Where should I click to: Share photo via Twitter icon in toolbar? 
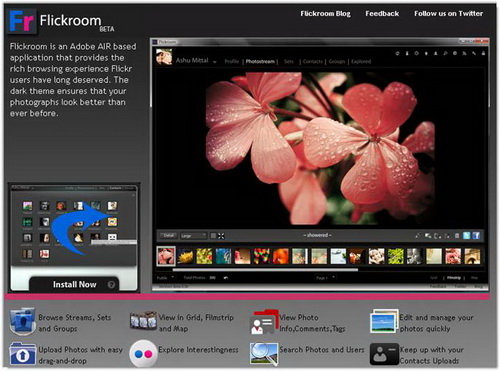point(467,236)
